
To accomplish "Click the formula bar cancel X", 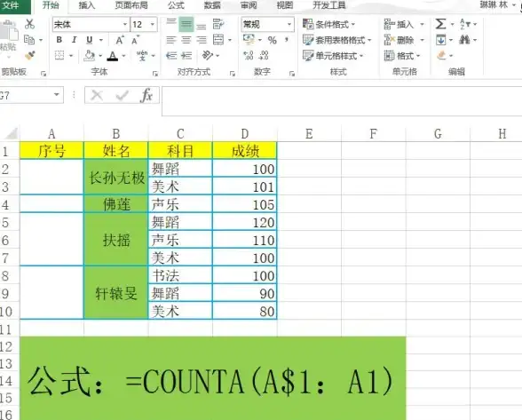I will (x=97, y=96).
